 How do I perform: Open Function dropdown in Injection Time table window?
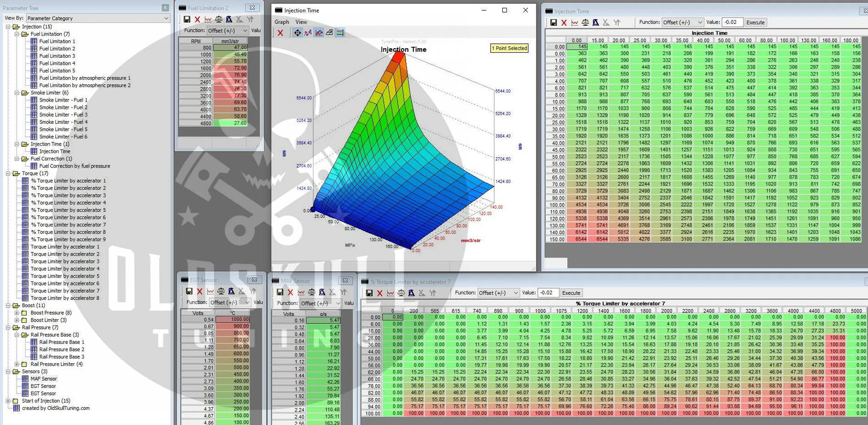pos(682,22)
